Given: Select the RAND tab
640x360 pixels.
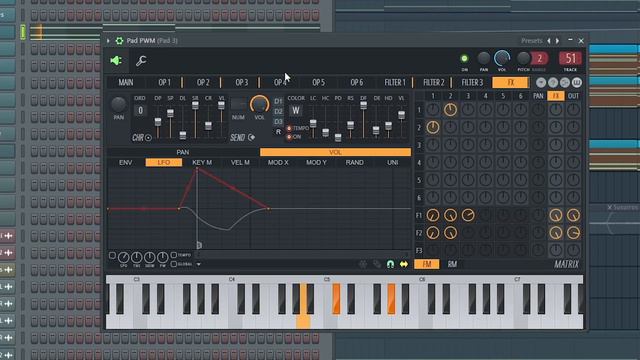Looking at the screenshot, I should click(x=354, y=162).
